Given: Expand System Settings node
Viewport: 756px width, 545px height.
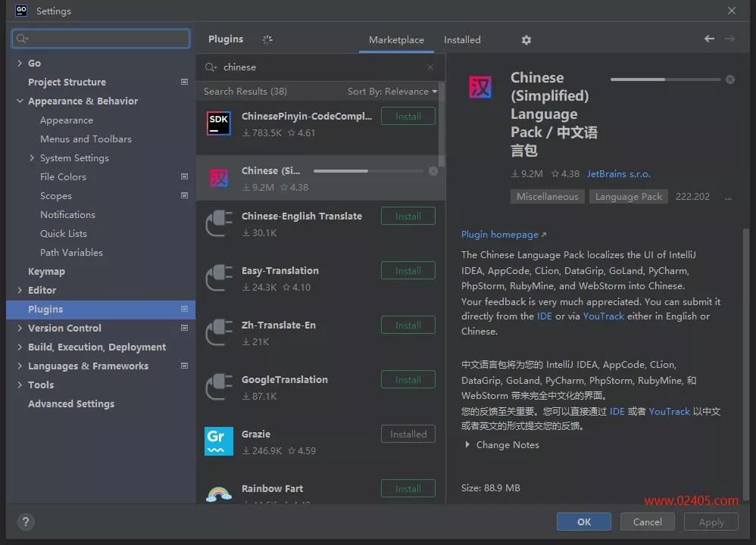Looking at the screenshot, I should coord(32,158).
